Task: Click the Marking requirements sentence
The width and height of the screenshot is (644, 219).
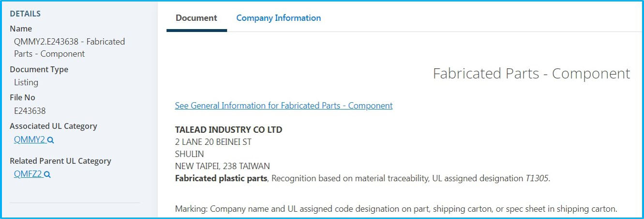Action: [396, 209]
